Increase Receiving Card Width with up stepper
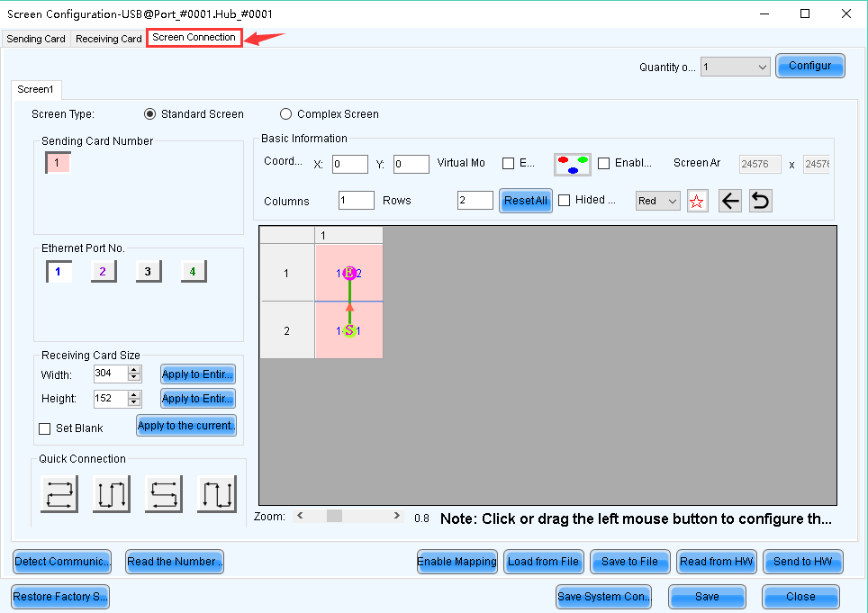Screen dimensions: 868x613 (134, 369)
